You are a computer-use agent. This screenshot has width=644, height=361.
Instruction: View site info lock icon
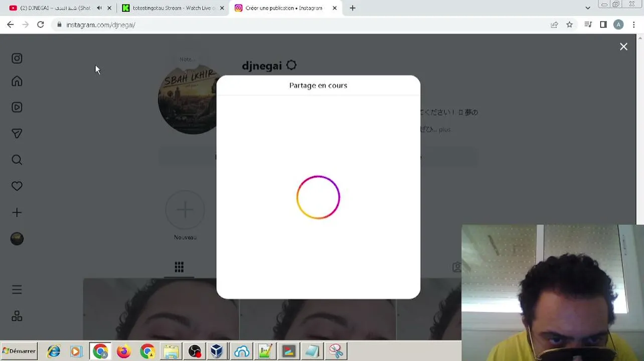pos(59,25)
